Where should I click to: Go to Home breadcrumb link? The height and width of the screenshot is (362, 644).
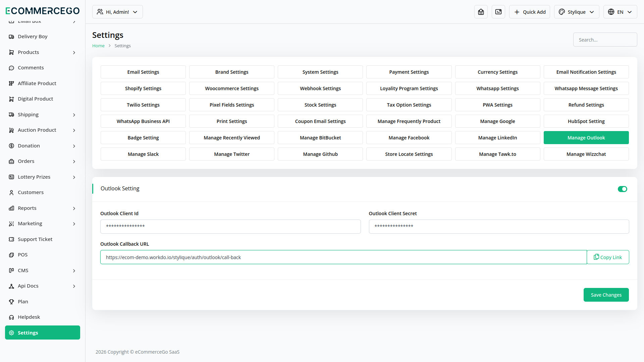click(98, 46)
